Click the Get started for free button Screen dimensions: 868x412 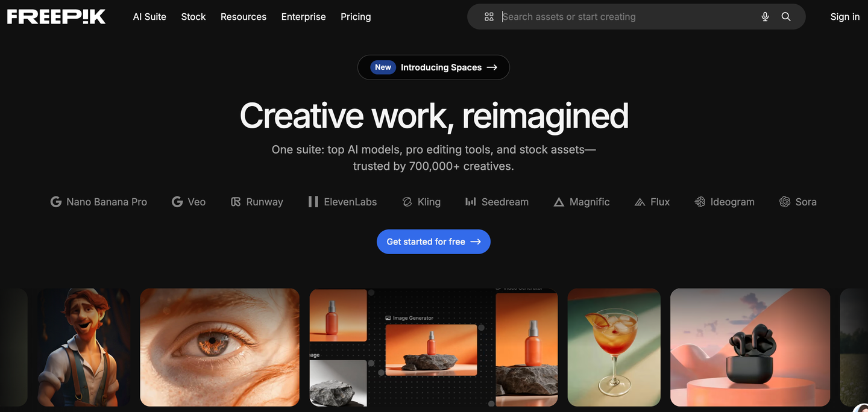coord(433,242)
